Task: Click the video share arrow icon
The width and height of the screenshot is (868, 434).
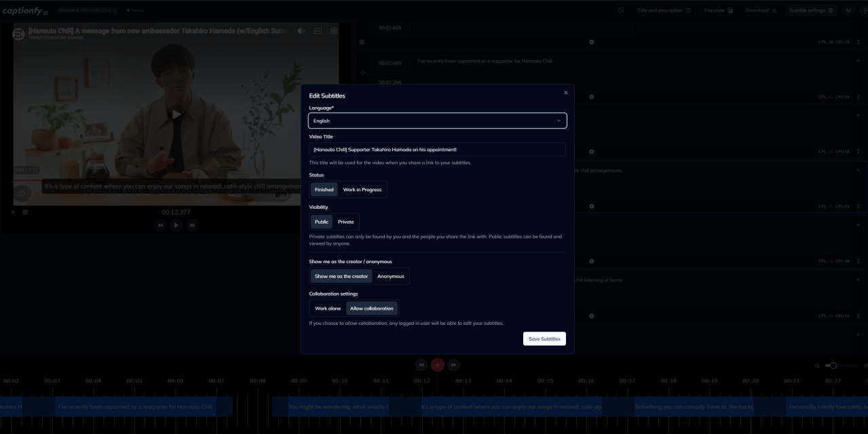Action: click(x=22, y=194)
